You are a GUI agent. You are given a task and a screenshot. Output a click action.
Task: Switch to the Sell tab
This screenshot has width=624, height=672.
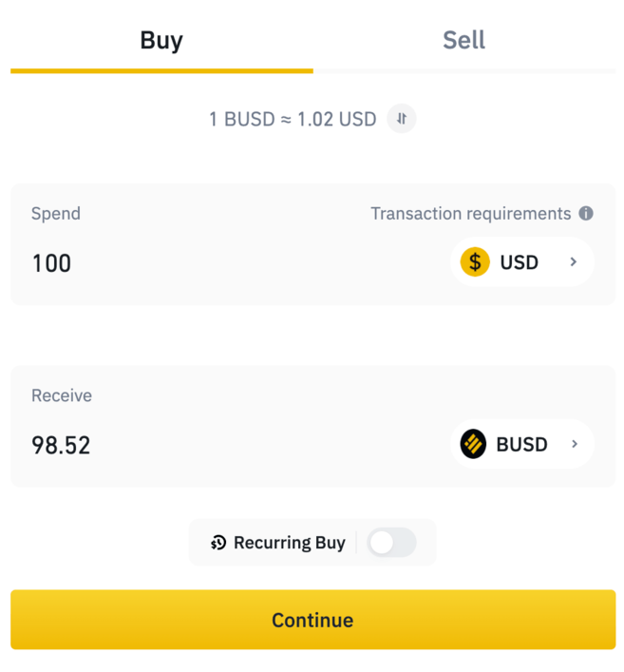463,40
